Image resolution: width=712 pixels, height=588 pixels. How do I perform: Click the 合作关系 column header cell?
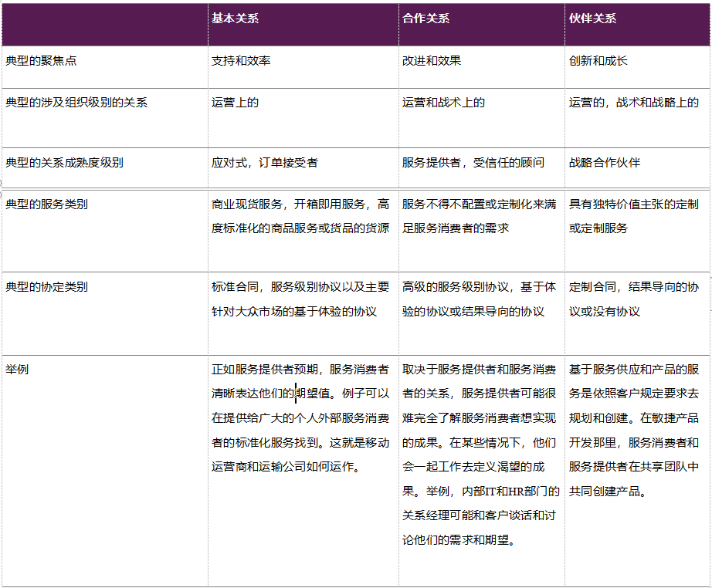click(x=426, y=19)
